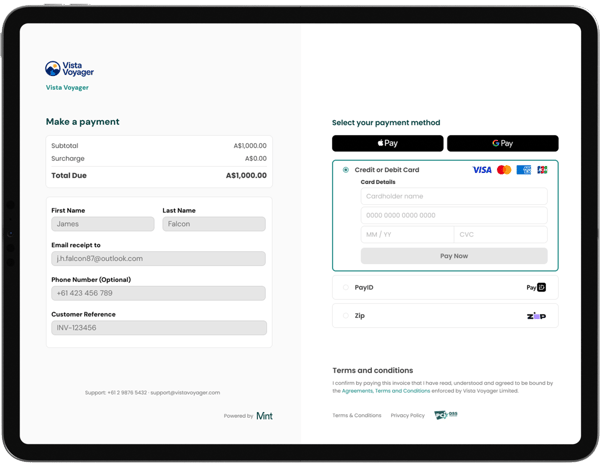Click the First Name field with James
Screen dimensions: 600x464
pyautogui.click(x=103, y=224)
